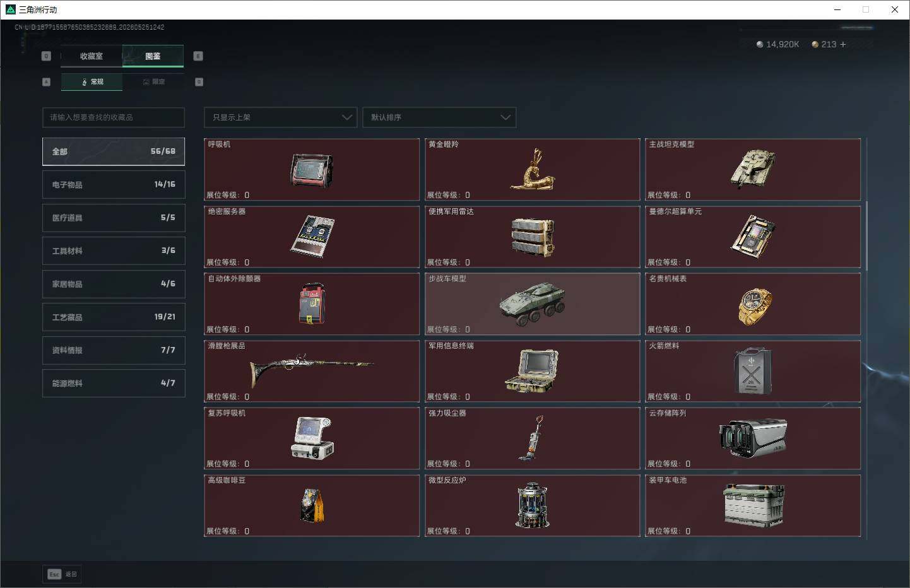Select the 常规 sub-tab
The height and width of the screenshot is (588, 910).
click(x=92, y=82)
